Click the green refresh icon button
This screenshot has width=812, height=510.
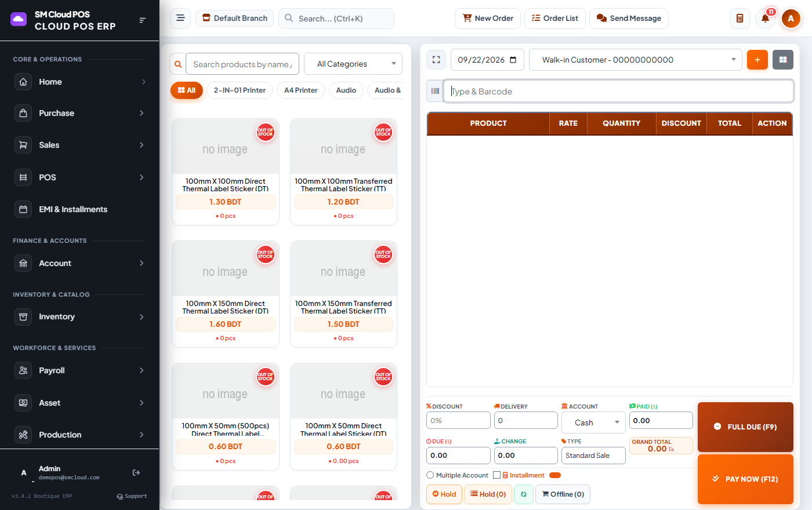(x=523, y=494)
